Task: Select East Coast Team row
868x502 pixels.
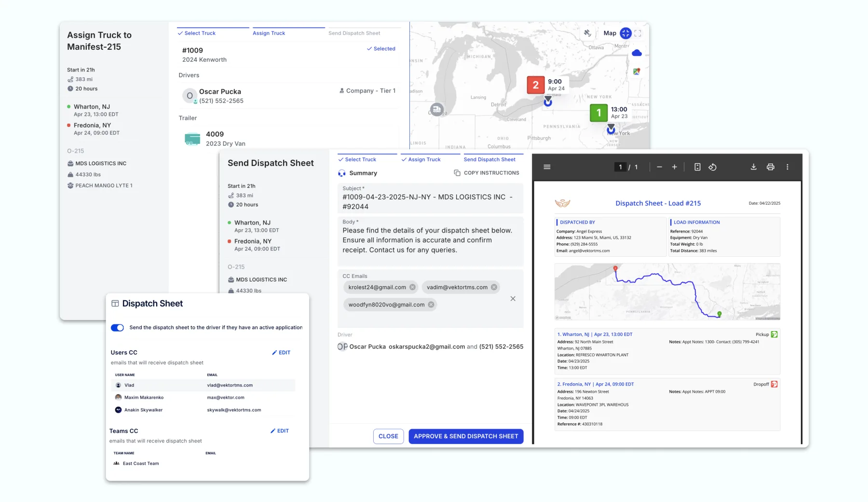Action: (x=203, y=463)
